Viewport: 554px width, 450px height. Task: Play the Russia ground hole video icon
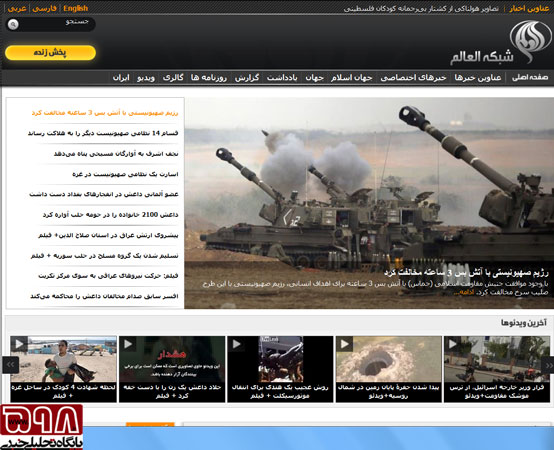click(x=344, y=343)
